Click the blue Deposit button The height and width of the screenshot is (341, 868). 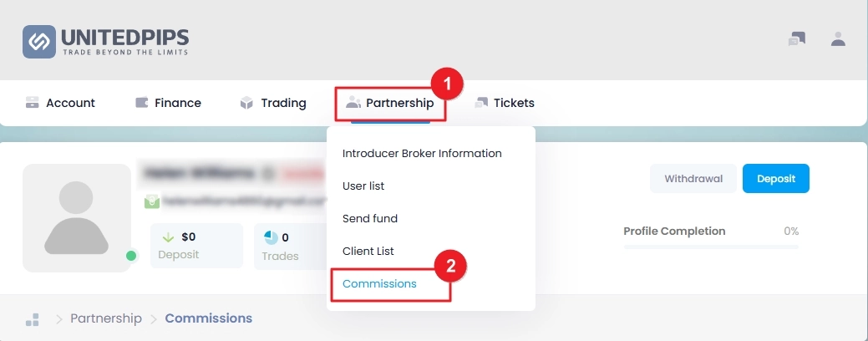point(776,179)
